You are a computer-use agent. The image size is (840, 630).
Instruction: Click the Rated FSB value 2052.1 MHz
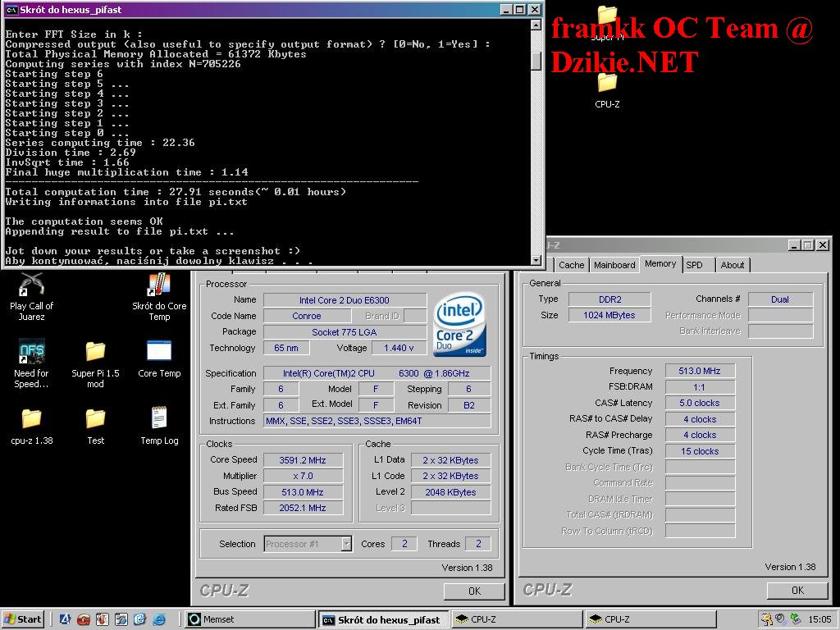[303, 507]
